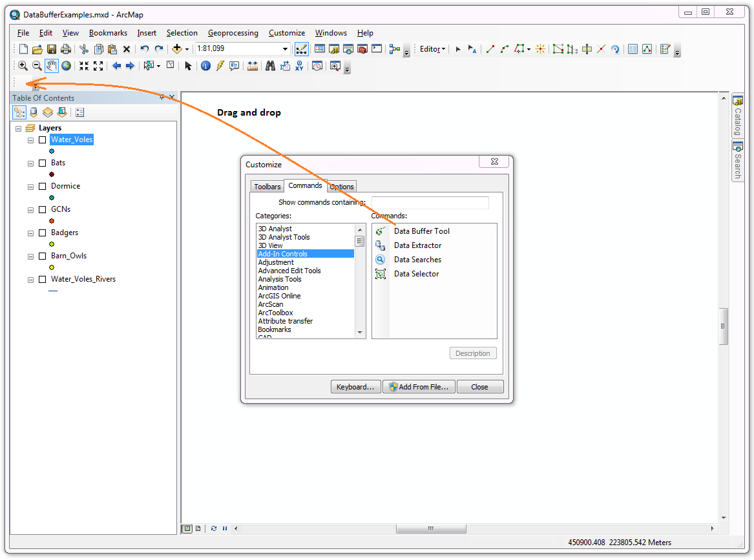Screen dimensions: 754x560
Task: Select the Data Searches command icon
Action: coord(381,260)
